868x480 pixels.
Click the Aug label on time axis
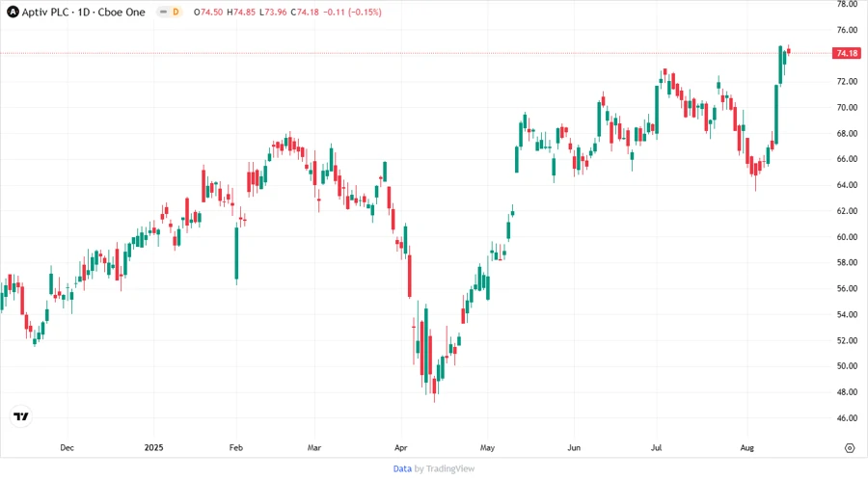(x=746, y=447)
